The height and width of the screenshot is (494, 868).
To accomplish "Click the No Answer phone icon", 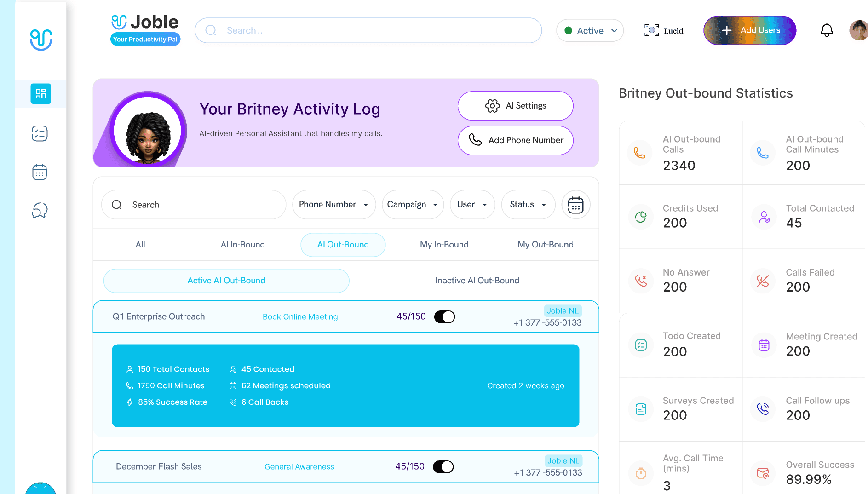I will tap(640, 281).
